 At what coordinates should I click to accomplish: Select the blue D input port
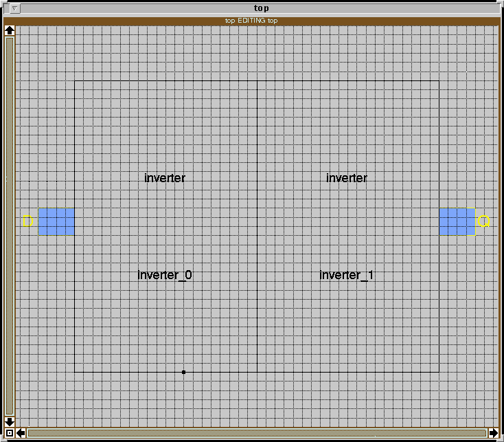click(x=56, y=221)
